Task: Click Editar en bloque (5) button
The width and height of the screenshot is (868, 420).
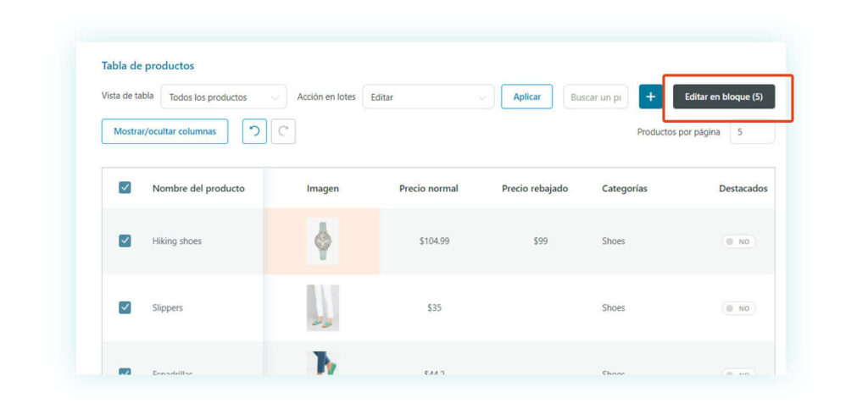Action: tap(724, 97)
